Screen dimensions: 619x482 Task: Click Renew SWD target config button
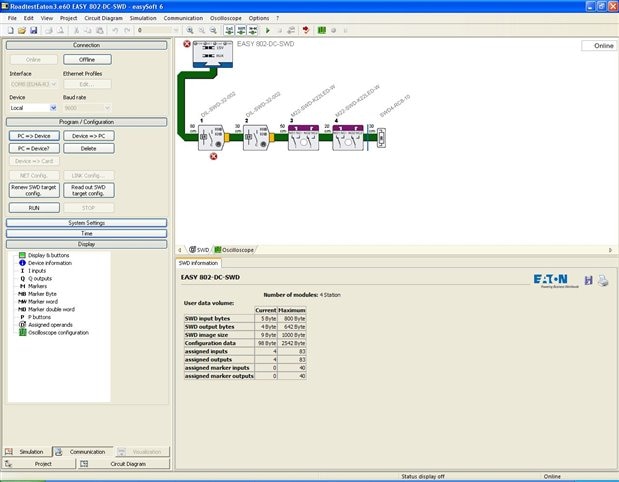[34, 189]
